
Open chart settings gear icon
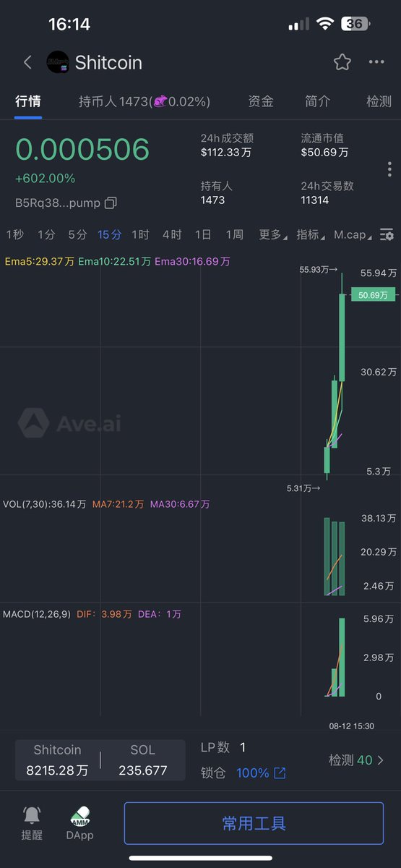[387, 234]
